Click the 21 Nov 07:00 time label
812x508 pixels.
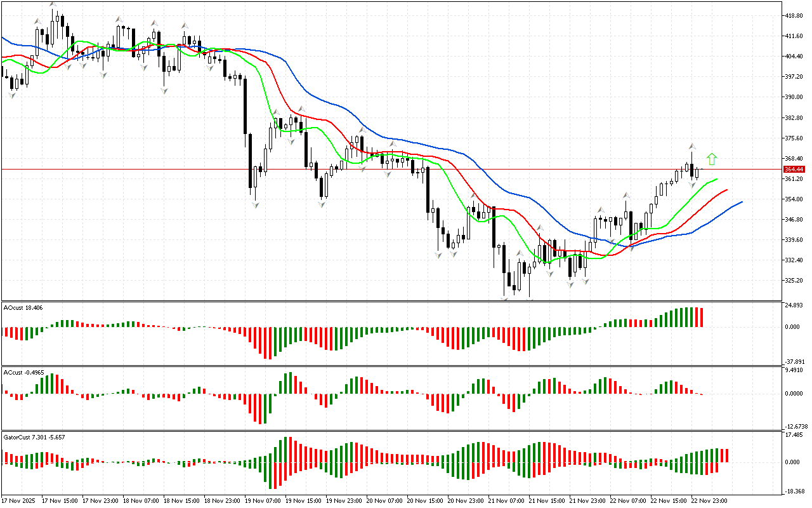[x=505, y=501]
